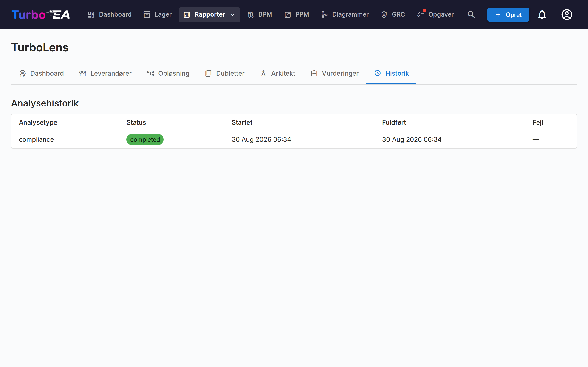
Task: Switch to the Vurderinger tab
Action: coord(335,73)
